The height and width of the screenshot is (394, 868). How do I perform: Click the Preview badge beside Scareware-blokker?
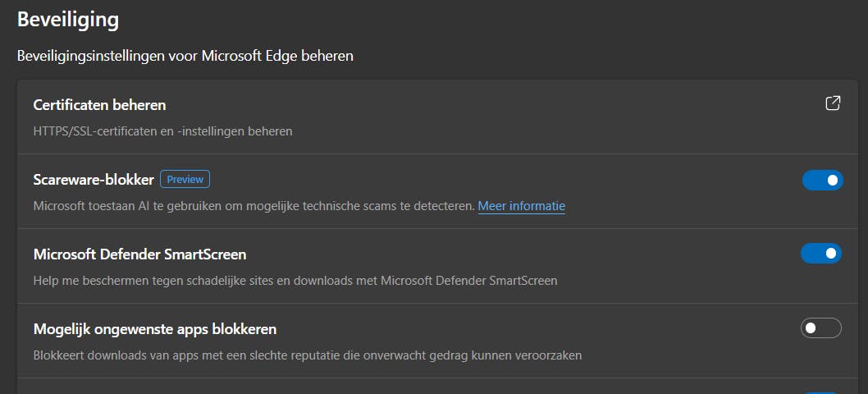(x=185, y=179)
